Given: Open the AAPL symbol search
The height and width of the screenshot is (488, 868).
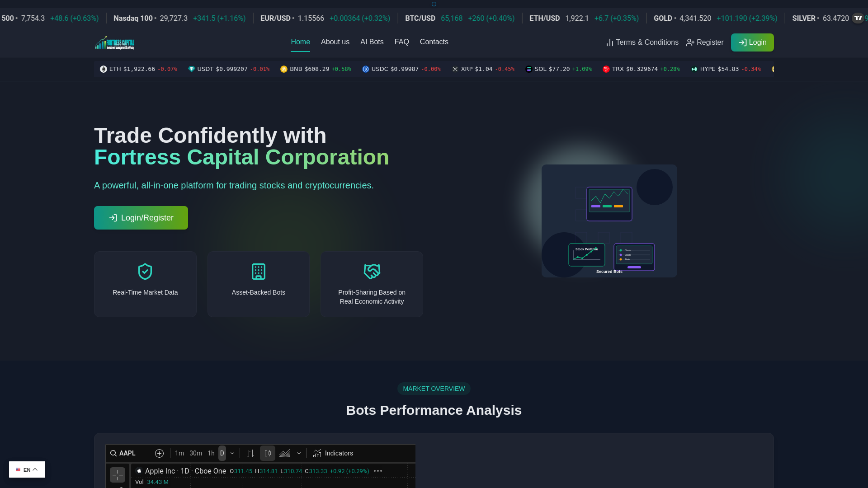Looking at the screenshot, I should click(123, 453).
